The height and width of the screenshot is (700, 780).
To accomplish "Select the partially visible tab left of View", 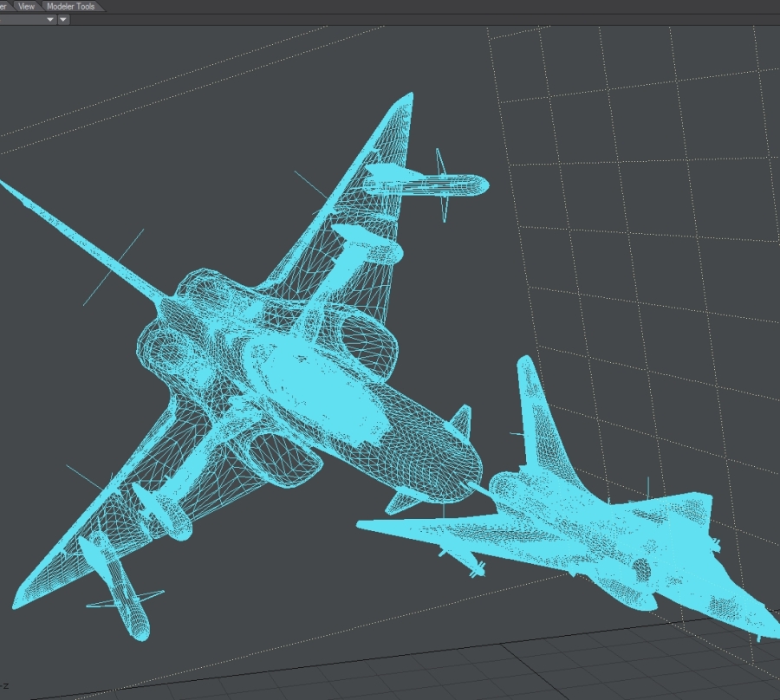I will coord(5,6).
